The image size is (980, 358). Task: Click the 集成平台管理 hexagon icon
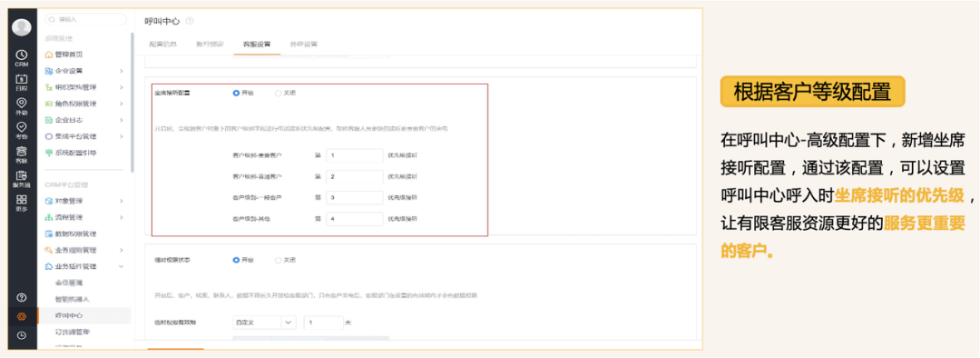point(49,135)
